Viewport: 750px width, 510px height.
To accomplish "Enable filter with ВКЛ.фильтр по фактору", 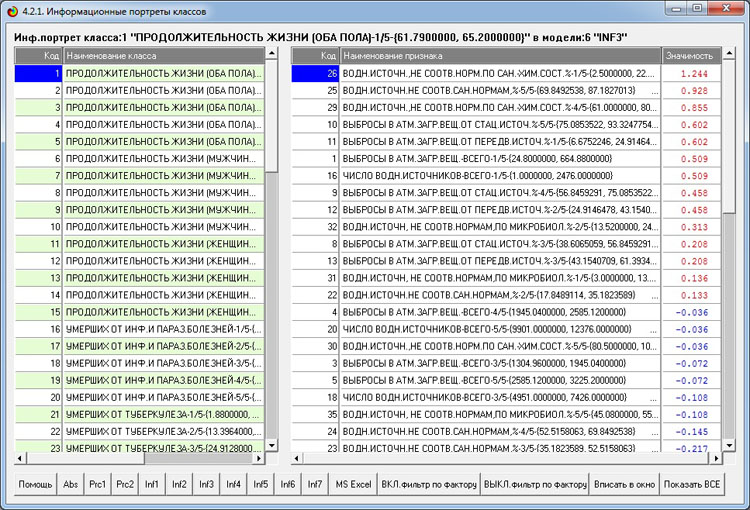I will tap(429, 484).
